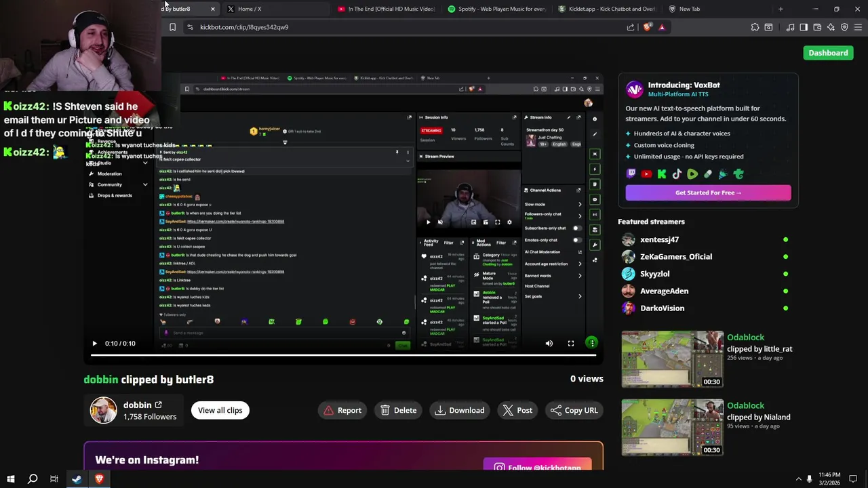Image resolution: width=868 pixels, height=488 pixels.
Task: Click the green Dashboard button
Action: pyautogui.click(x=828, y=53)
